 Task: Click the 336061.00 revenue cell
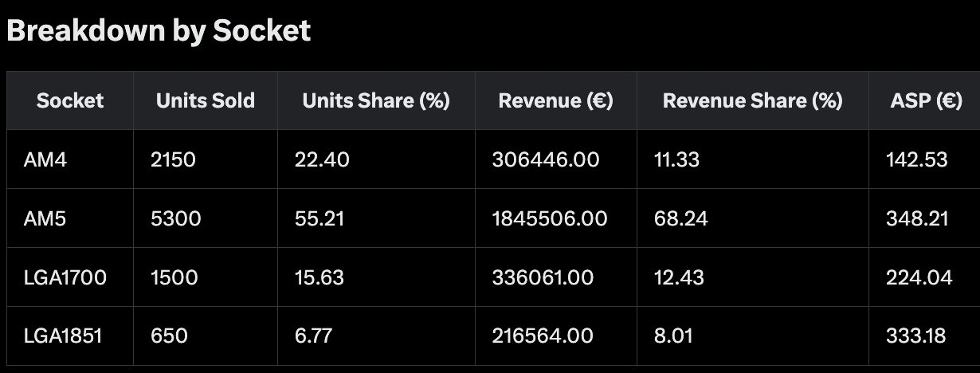tap(555, 277)
